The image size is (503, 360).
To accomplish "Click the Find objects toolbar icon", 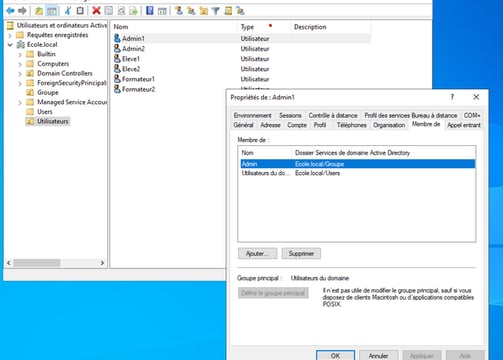I will (228, 11).
